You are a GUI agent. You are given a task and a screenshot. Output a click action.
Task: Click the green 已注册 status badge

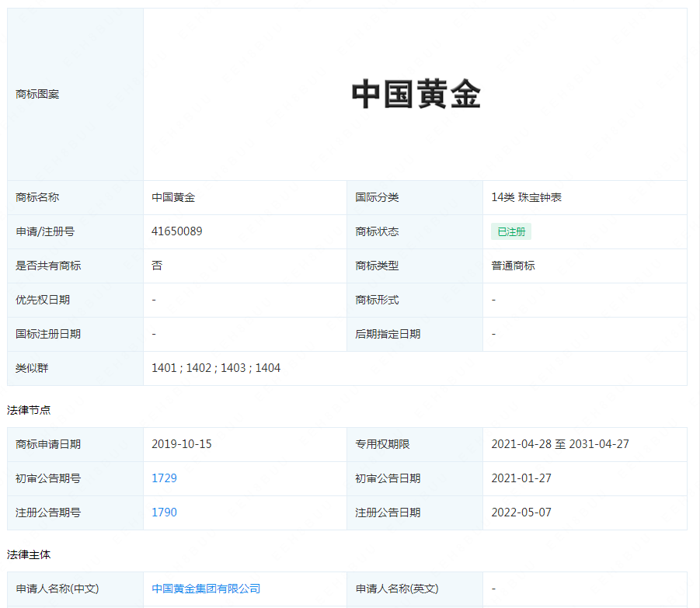pos(510,231)
